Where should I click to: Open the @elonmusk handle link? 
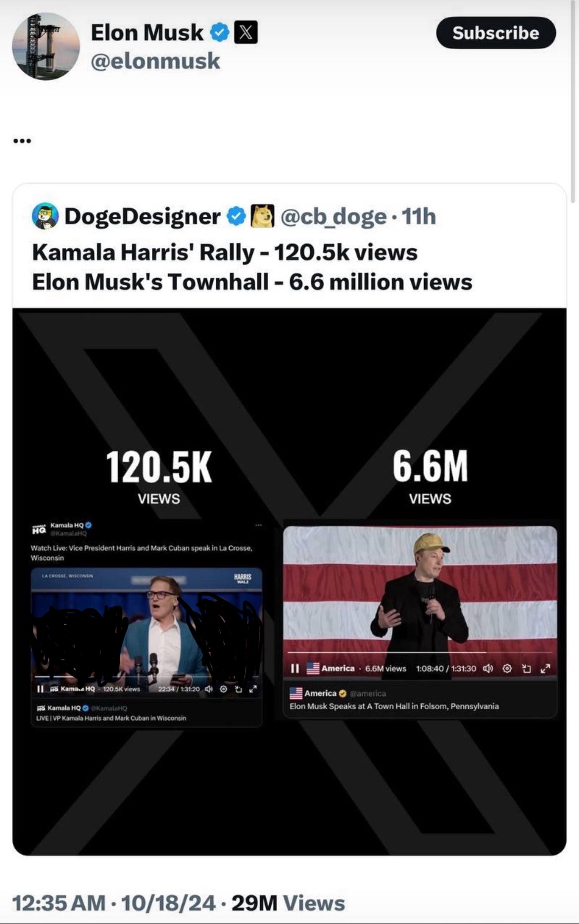155,61
